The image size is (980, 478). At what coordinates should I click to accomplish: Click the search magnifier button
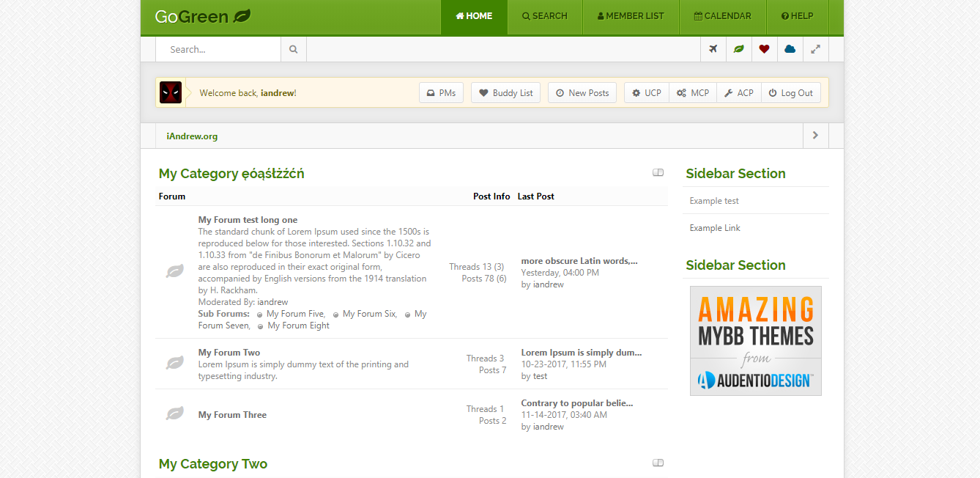pos(294,50)
